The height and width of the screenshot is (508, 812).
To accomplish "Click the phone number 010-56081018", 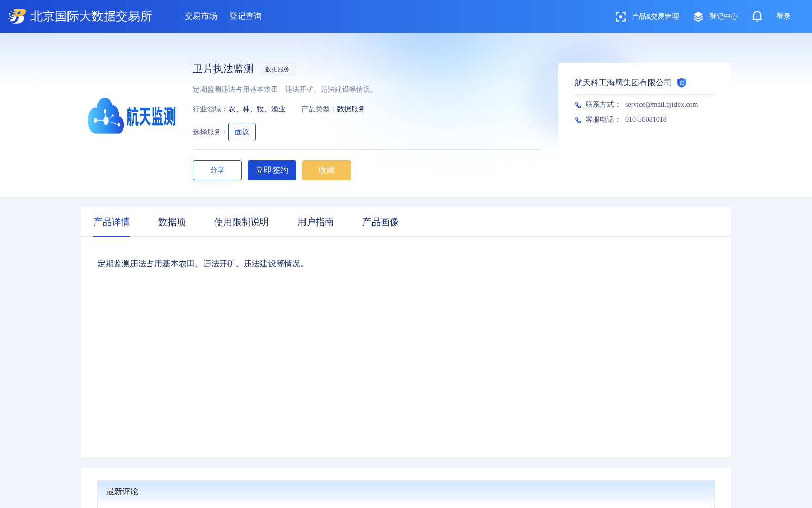I will [646, 120].
